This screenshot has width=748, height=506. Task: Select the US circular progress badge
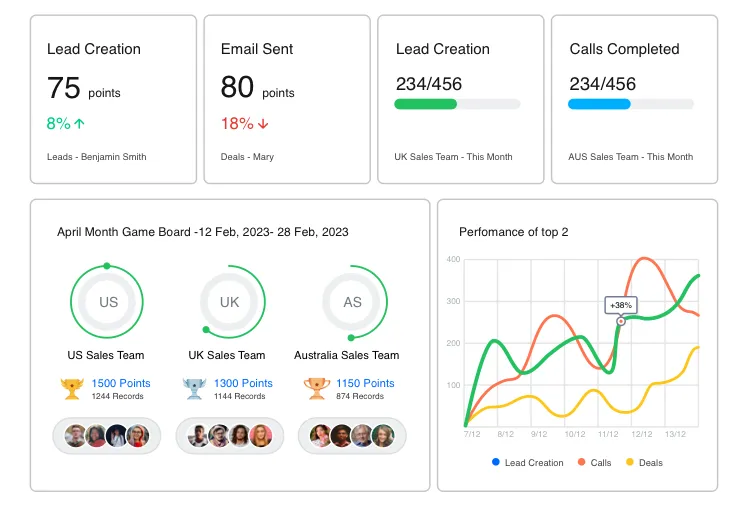click(107, 301)
